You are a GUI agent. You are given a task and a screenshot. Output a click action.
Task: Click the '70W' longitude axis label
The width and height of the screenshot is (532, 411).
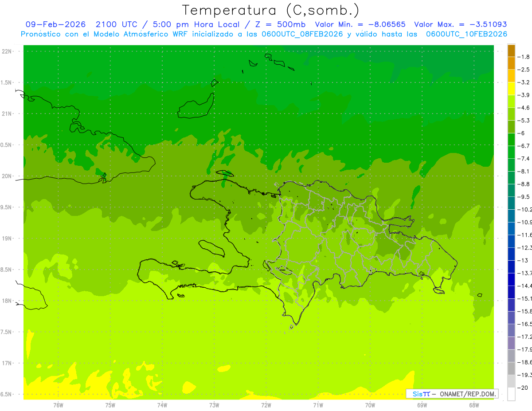coord(370,405)
